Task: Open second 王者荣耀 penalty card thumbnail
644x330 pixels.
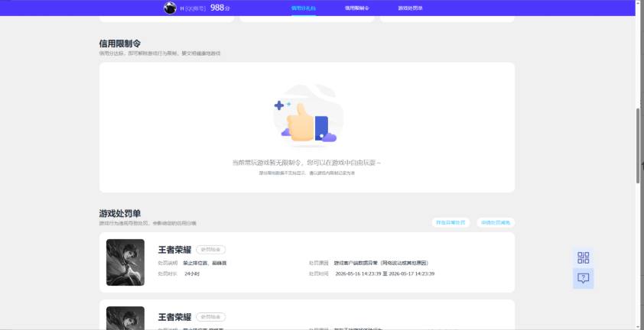Action: tap(125, 318)
